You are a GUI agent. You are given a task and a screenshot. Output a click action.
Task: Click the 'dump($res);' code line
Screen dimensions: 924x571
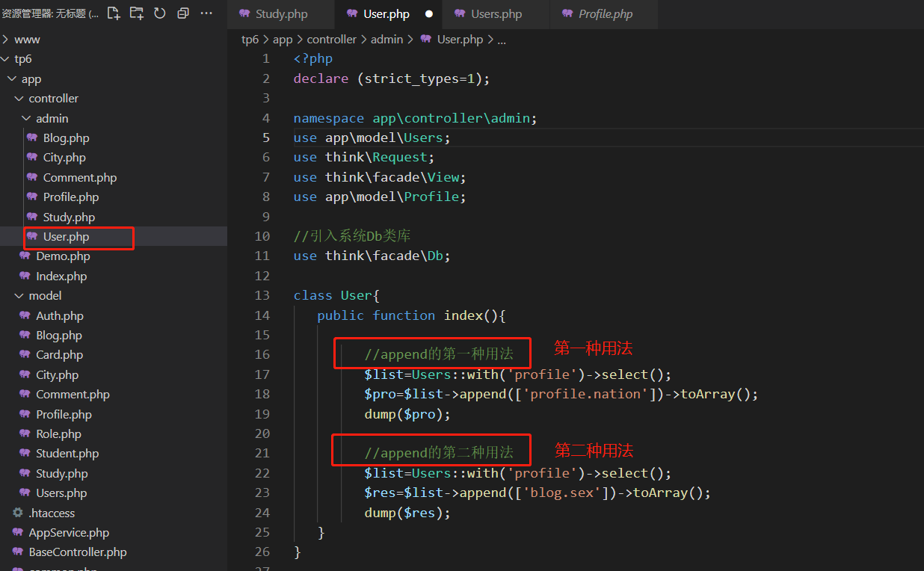click(x=407, y=513)
